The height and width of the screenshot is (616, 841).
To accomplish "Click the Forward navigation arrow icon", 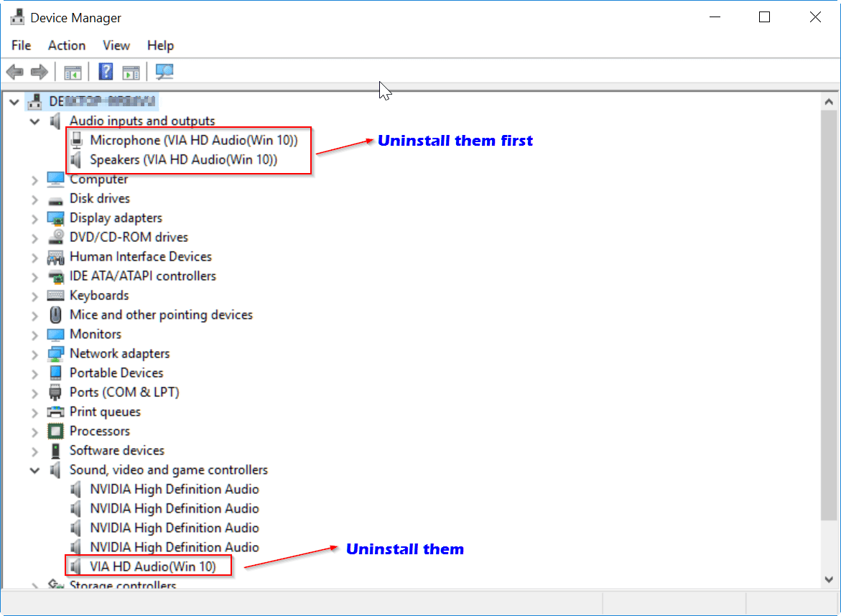I will [39, 71].
